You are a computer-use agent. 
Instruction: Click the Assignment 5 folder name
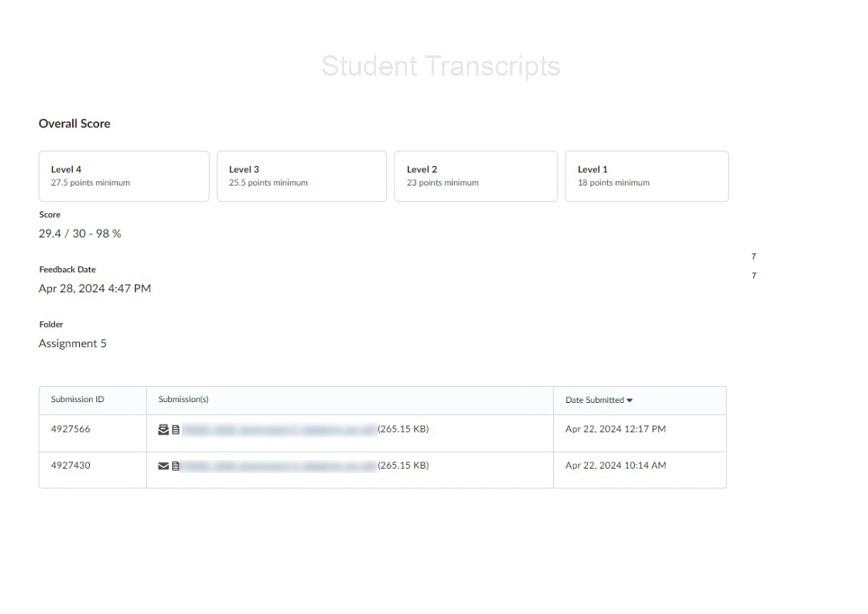[x=72, y=343]
